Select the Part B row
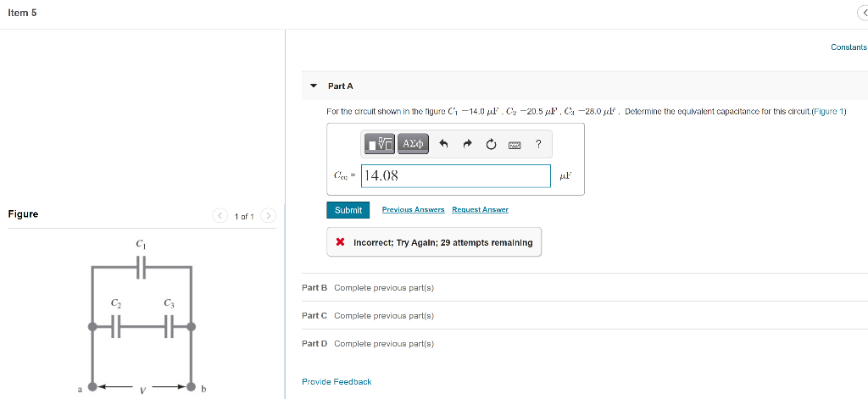Screen dimensions: 868x399 (585, 288)
